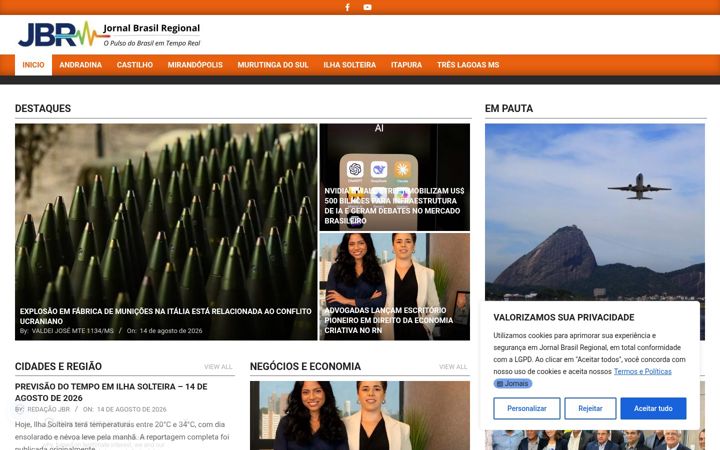720x450 pixels.
Task: Click the JBR Jornal Brasil Regional logo
Action: pos(109,34)
